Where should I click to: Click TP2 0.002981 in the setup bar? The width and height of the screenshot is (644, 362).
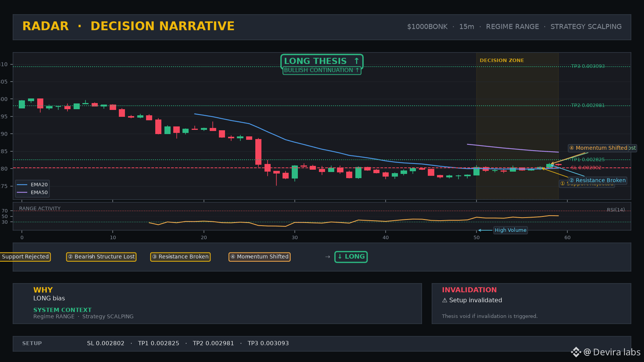click(x=213, y=343)
